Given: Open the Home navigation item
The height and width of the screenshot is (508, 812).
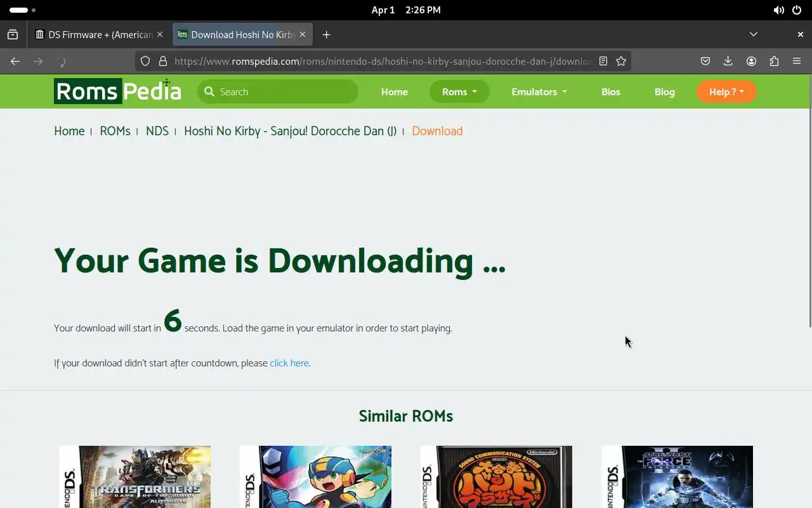Looking at the screenshot, I should tap(395, 91).
